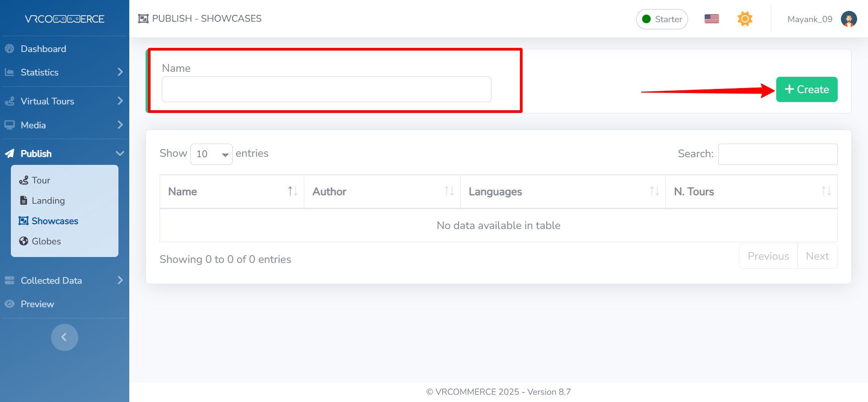Image resolution: width=868 pixels, height=402 pixels.
Task: Open the US flag language selector
Action: pyautogui.click(x=711, y=19)
